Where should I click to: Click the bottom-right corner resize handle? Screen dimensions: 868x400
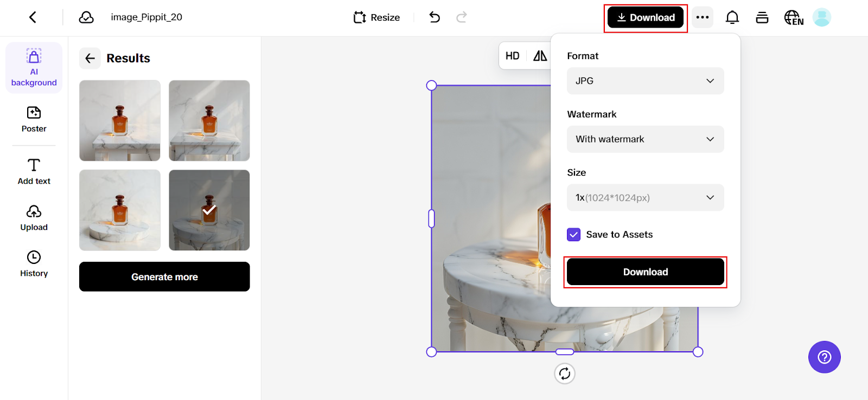[x=698, y=352]
